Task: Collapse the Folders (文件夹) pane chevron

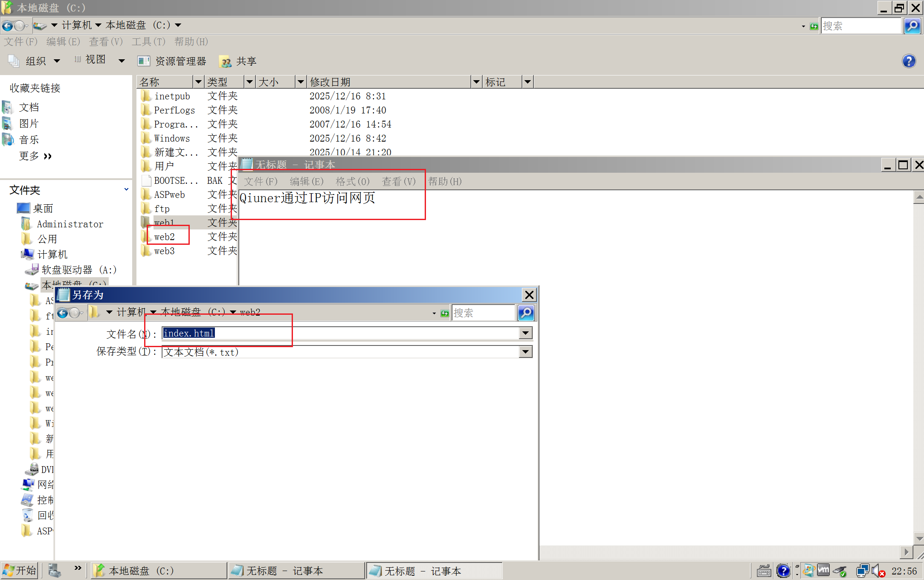Action: pos(126,189)
